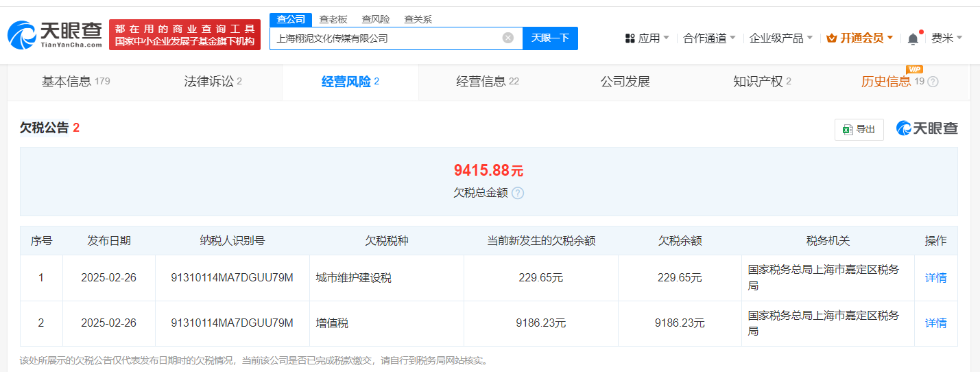Open 详情 for 增值税 row

pos(935,323)
